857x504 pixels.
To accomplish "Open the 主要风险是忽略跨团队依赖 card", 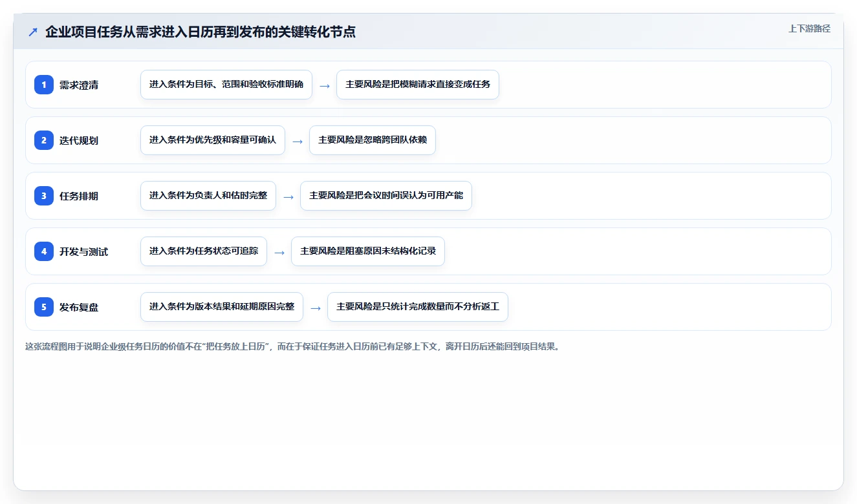I will (x=373, y=140).
